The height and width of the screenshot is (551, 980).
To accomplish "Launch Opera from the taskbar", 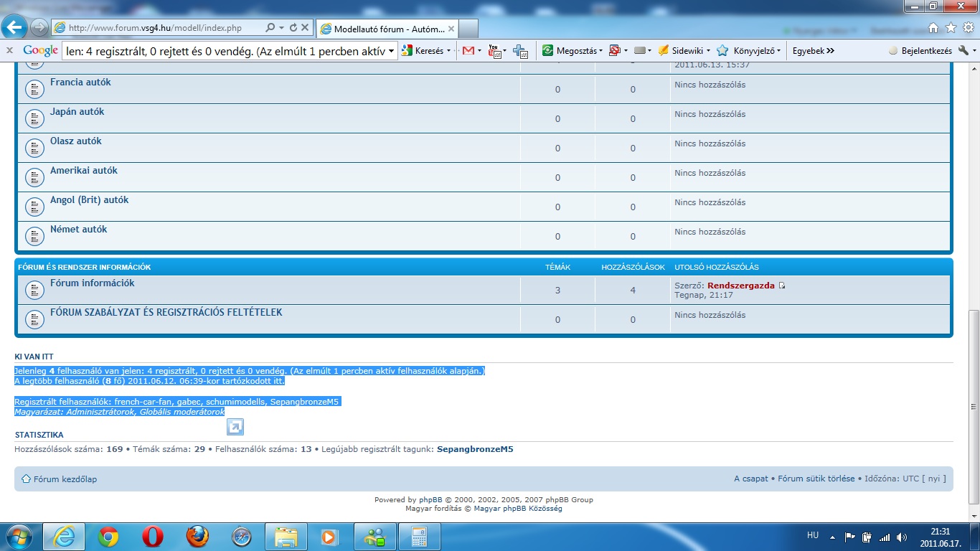I will [152, 537].
